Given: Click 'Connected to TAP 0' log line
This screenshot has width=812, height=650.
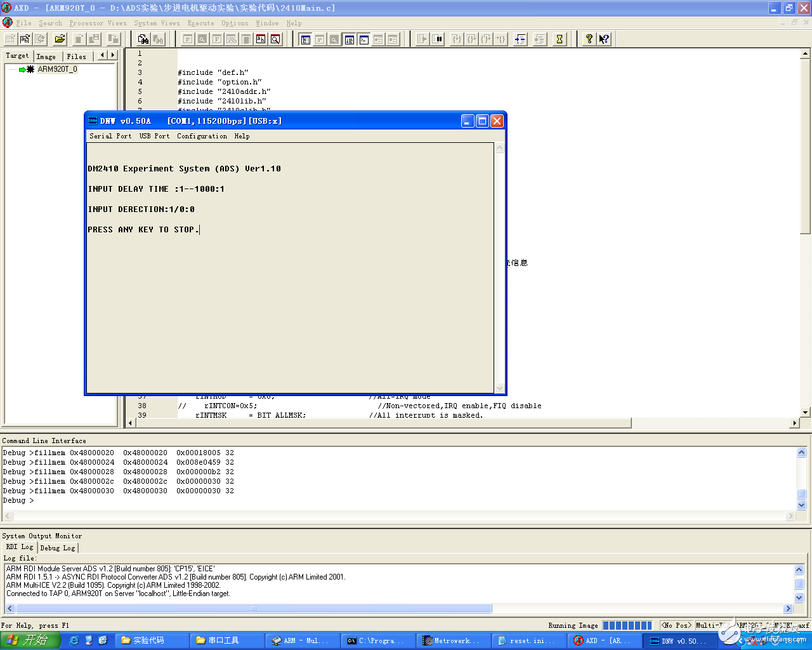Looking at the screenshot, I should pos(118,594).
